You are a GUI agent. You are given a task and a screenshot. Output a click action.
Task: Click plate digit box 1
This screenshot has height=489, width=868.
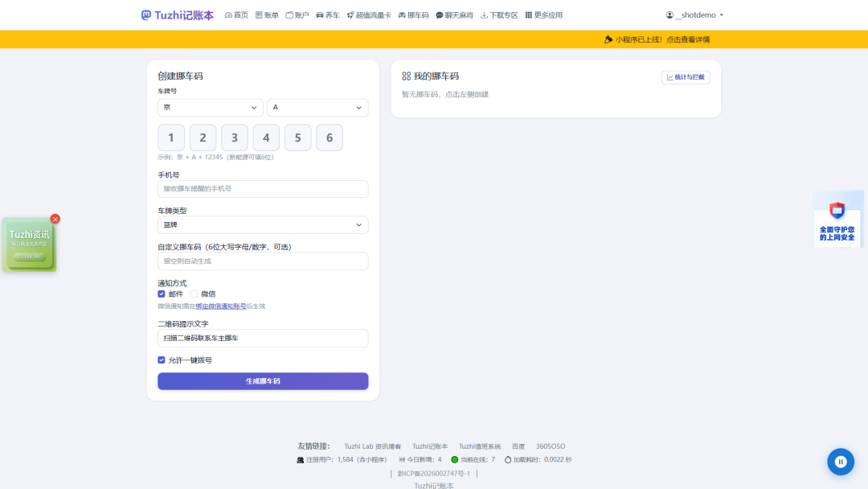171,138
